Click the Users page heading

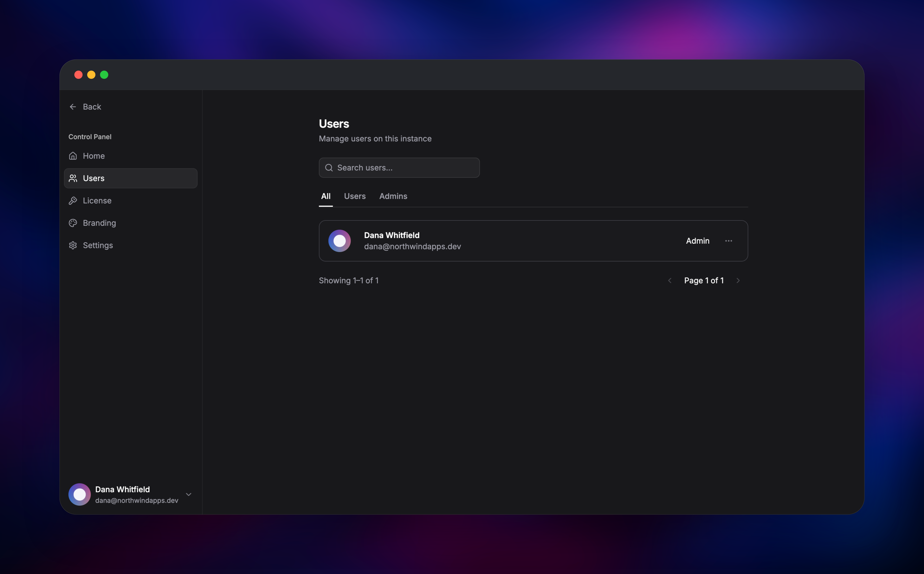(334, 124)
